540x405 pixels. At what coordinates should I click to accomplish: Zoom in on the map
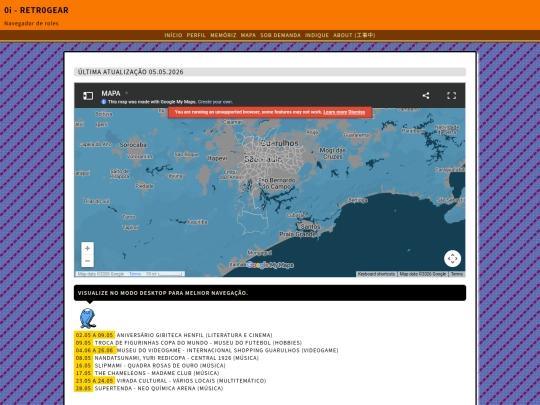point(87,248)
